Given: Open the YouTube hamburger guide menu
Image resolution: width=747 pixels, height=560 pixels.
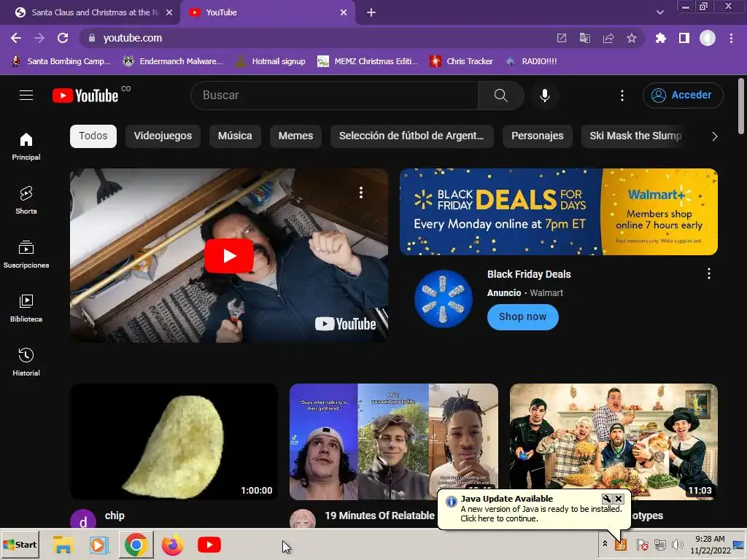Looking at the screenshot, I should click(x=26, y=96).
